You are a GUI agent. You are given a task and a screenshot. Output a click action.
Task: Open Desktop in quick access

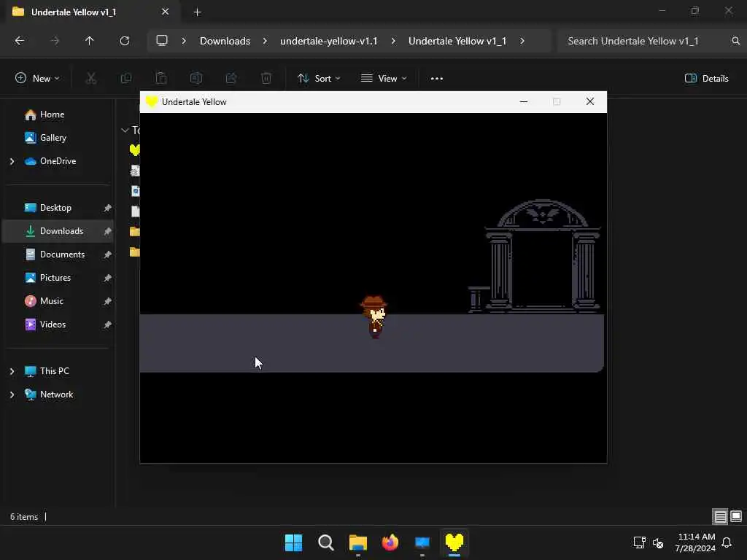click(55, 208)
